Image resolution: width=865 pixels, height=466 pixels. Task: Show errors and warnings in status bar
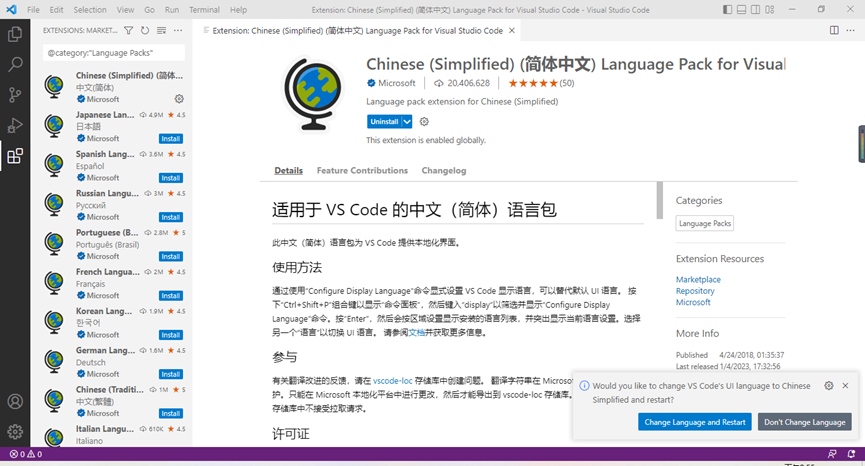[x=26, y=454]
